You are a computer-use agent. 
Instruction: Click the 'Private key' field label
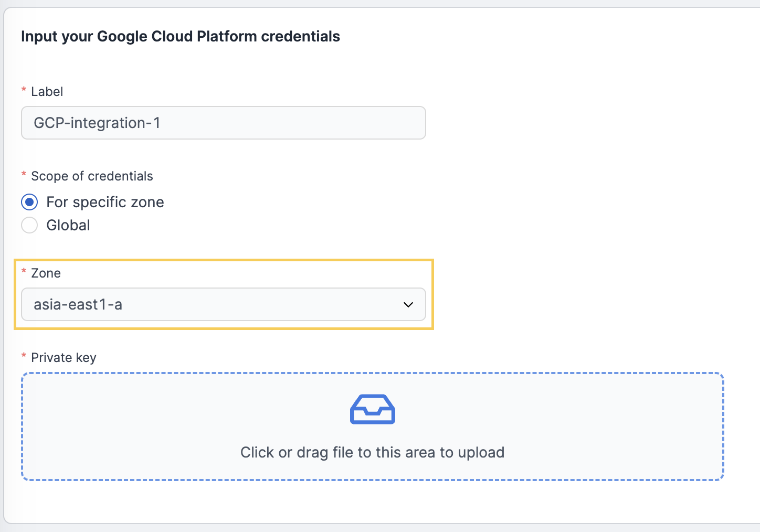(x=64, y=358)
